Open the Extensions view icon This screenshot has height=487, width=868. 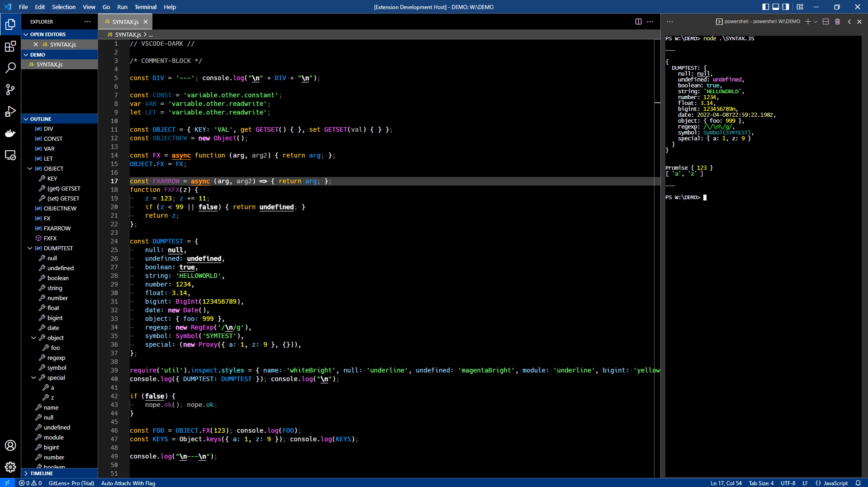click(x=10, y=46)
